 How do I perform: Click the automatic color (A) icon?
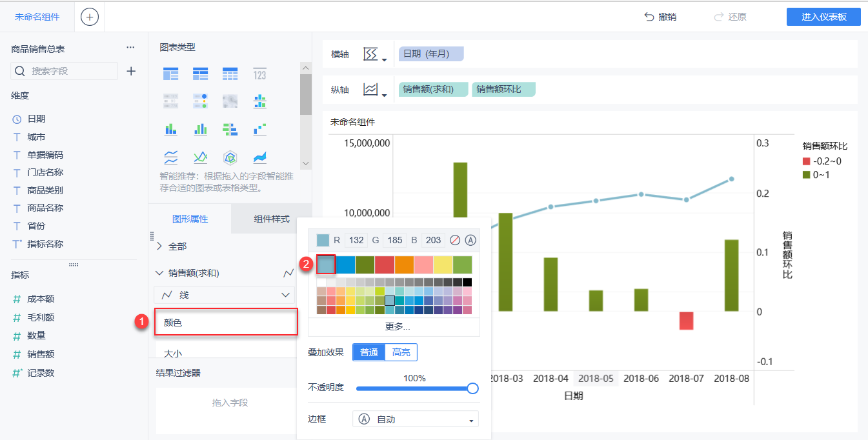pos(470,240)
